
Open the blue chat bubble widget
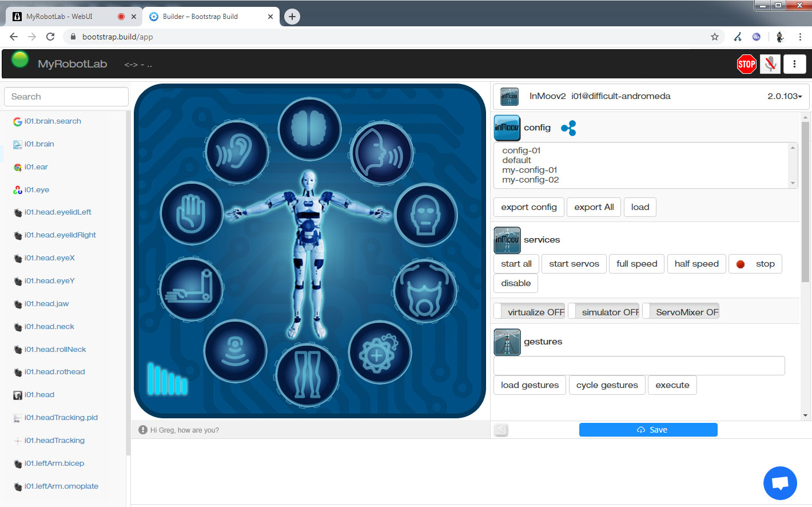pos(780,483)
